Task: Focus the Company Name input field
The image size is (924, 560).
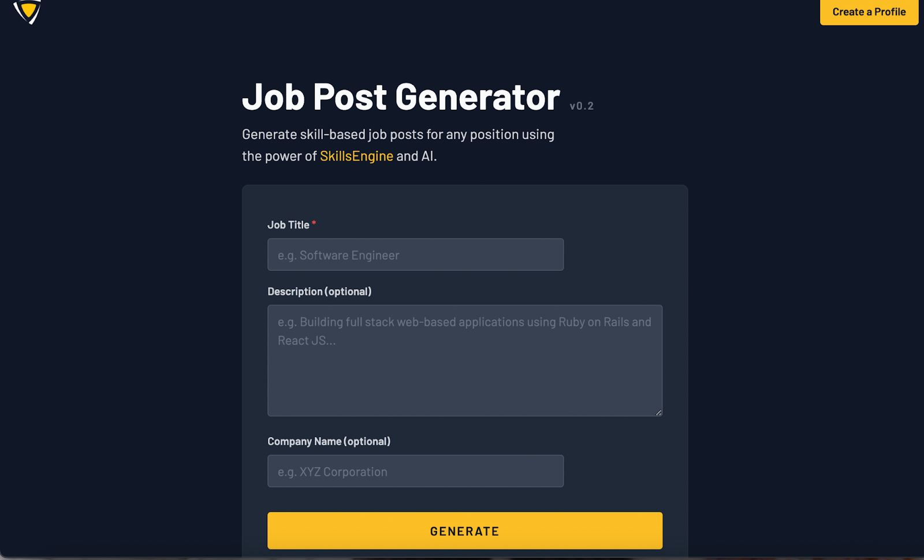Action: [x=415, y=471]
